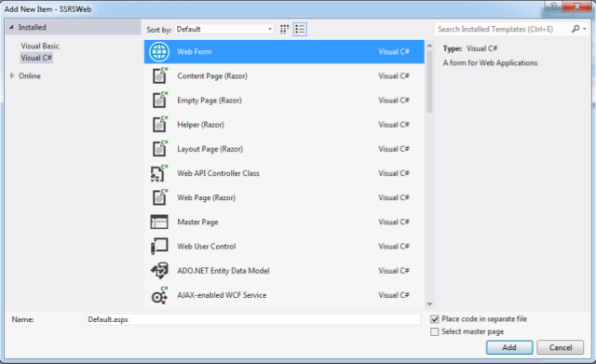Select 'Web User Control' template text
The width and height of the screenshot is (596, 364).
click(x=207, y=246)
